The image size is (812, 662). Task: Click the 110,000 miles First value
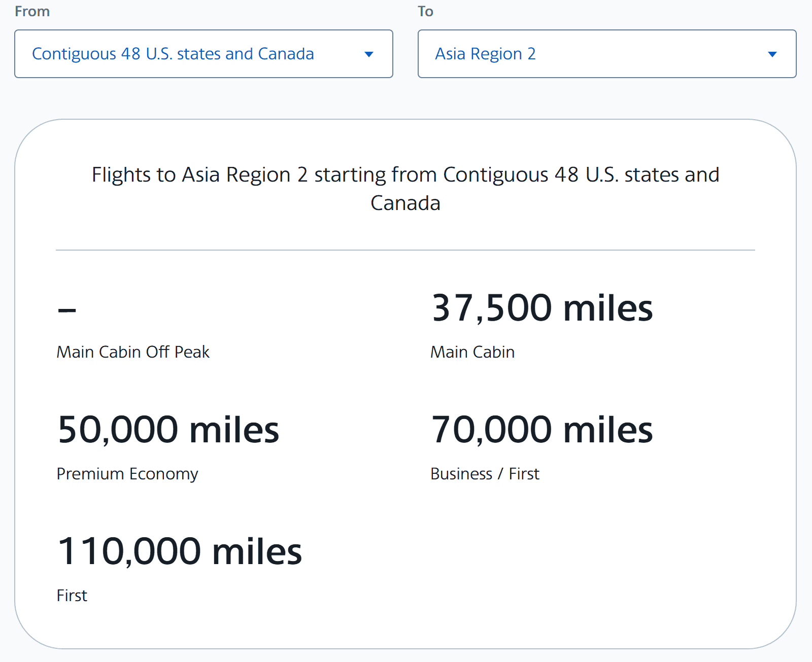click(180, 552)
